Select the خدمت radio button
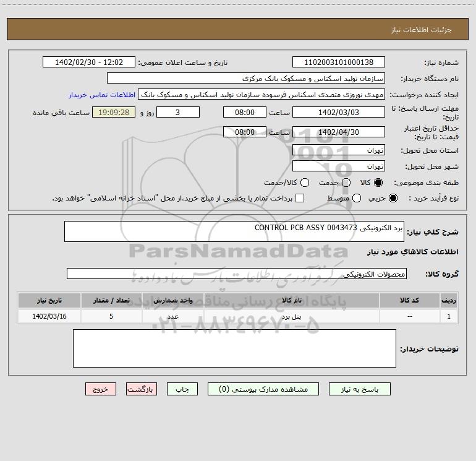This screenshot has width=476, height=461. coord(346,183)
